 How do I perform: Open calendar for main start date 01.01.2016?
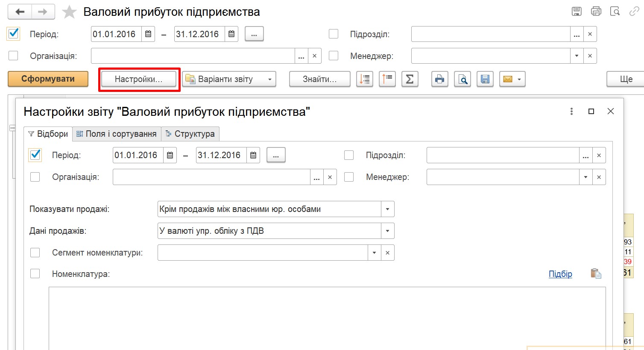point(148,34)
